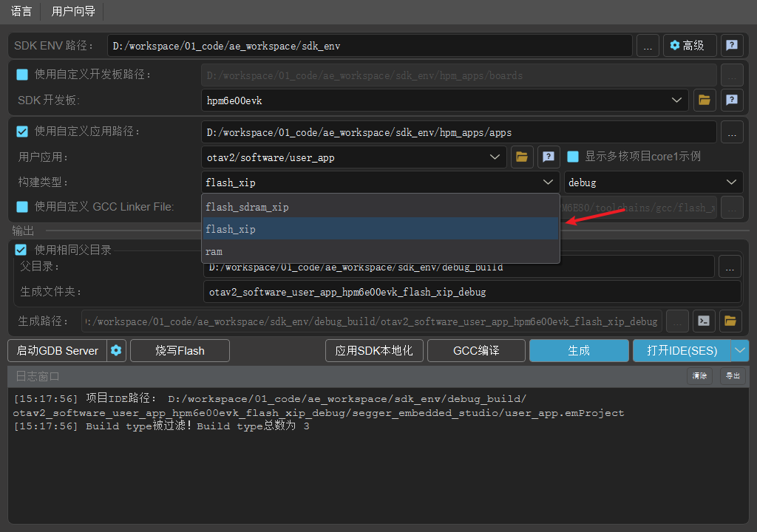Toggle 使用自定义开发板路径 checkbox
The width and height of the screenshot is (757, 532).
tap(22, 75)
